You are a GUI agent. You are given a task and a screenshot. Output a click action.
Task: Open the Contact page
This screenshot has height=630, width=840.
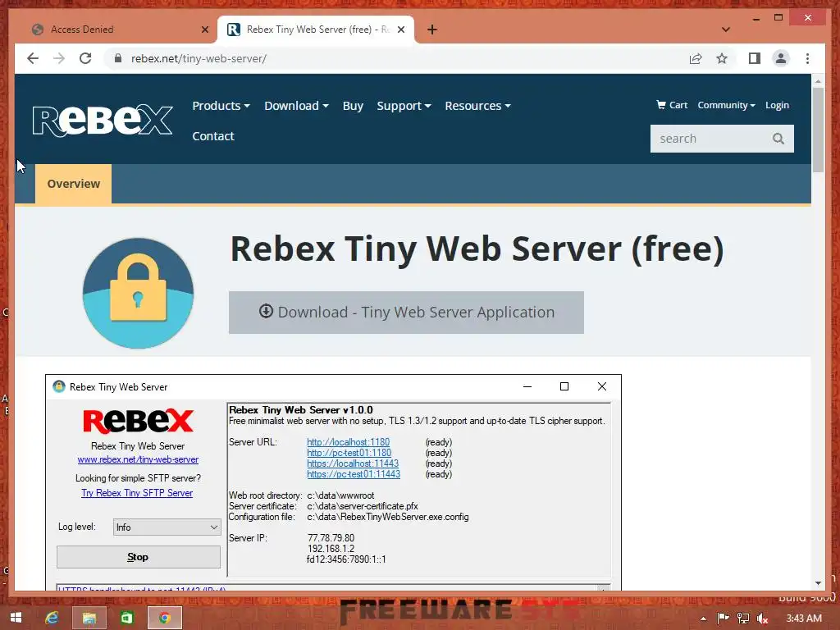point(213,136)
